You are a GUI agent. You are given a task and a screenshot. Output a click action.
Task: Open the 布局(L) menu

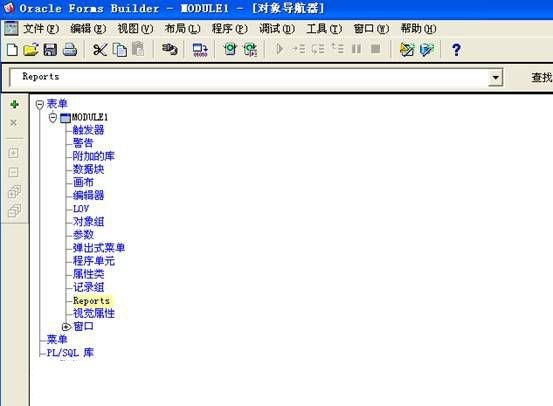click(x=183, y=29)
